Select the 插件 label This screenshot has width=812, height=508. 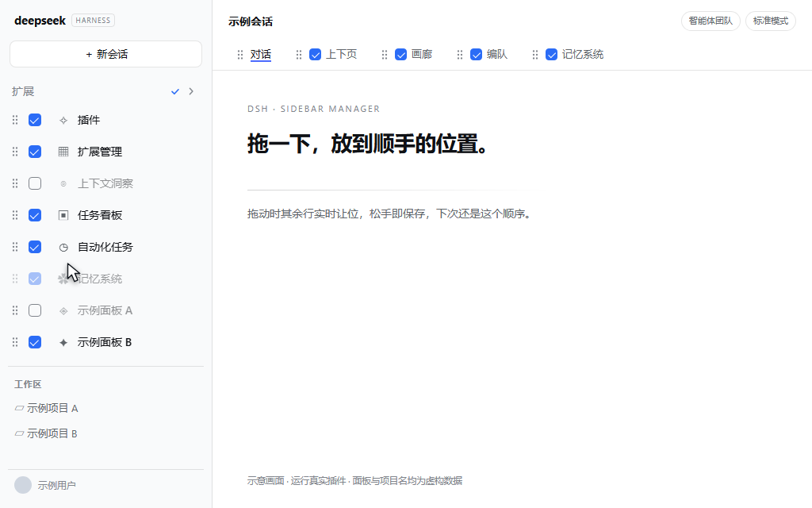(89, 121)
